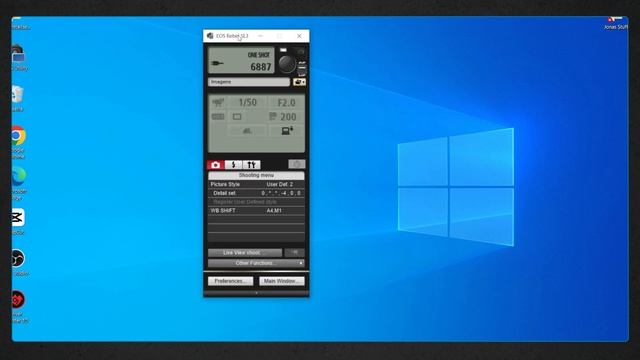Click the shutter speed 1/50 setting

coord(248,102)
